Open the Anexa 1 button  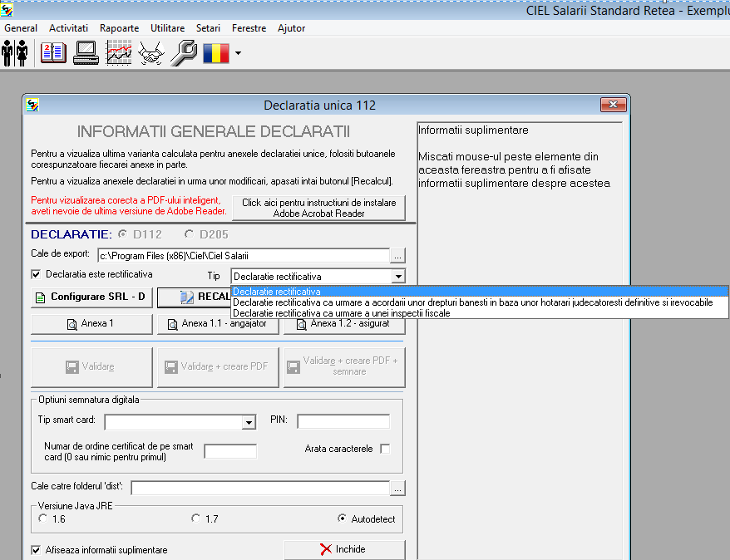point(91,324)
